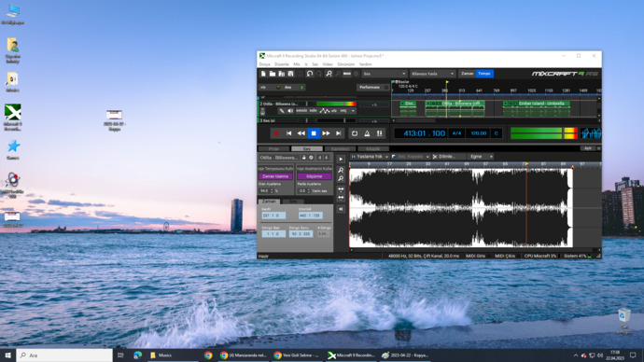Open the Eğme dropdown in sound editor
Screen dimensions: 644x362
coord(481,157)
